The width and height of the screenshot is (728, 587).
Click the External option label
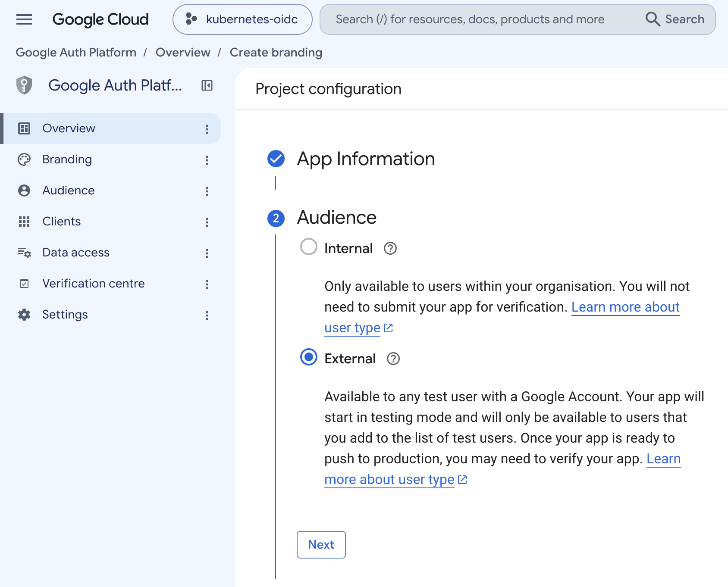tap(350, 359)
